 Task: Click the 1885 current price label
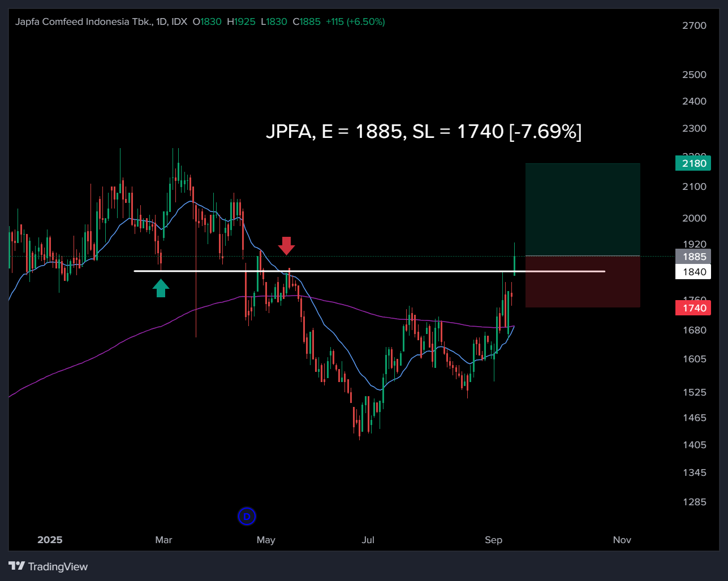(x=693, y=257)
